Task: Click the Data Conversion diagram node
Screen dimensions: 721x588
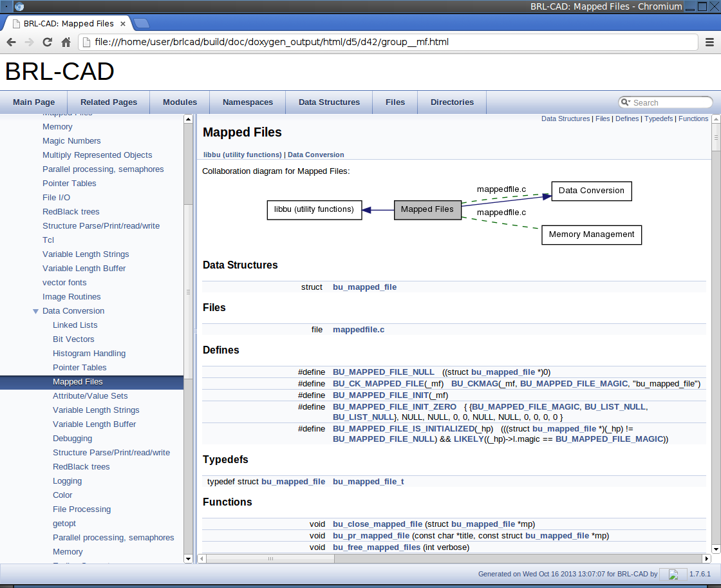Action: (x=591, y=191)
